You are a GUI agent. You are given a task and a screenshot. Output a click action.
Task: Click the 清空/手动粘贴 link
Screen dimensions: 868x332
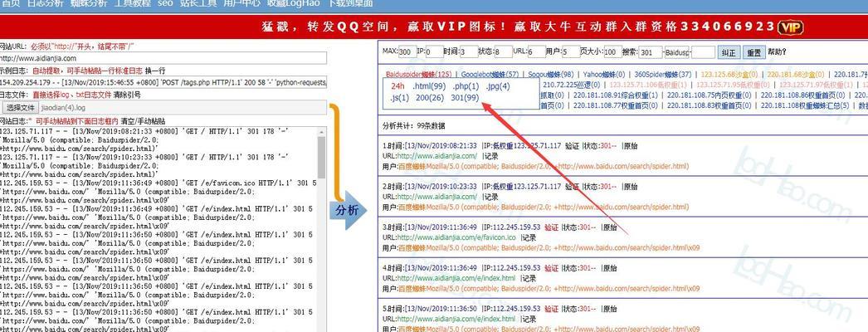(x=142, y=120)
